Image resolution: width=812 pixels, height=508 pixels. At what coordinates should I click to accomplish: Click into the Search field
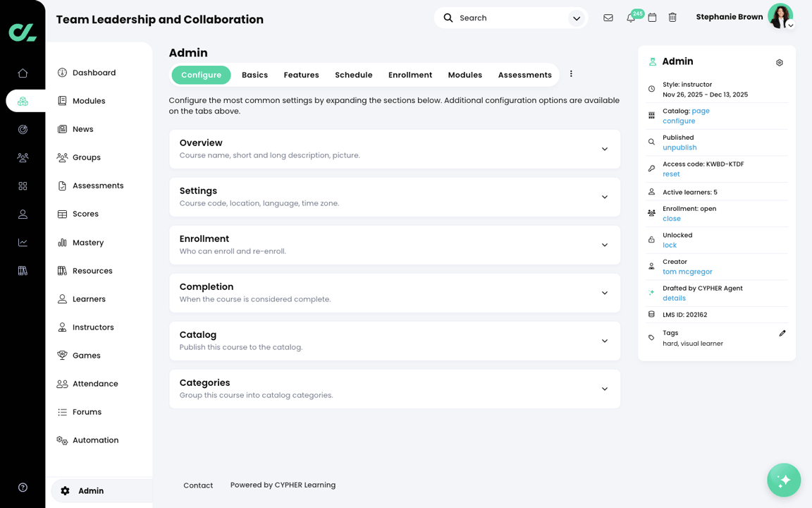pos(510,18)
